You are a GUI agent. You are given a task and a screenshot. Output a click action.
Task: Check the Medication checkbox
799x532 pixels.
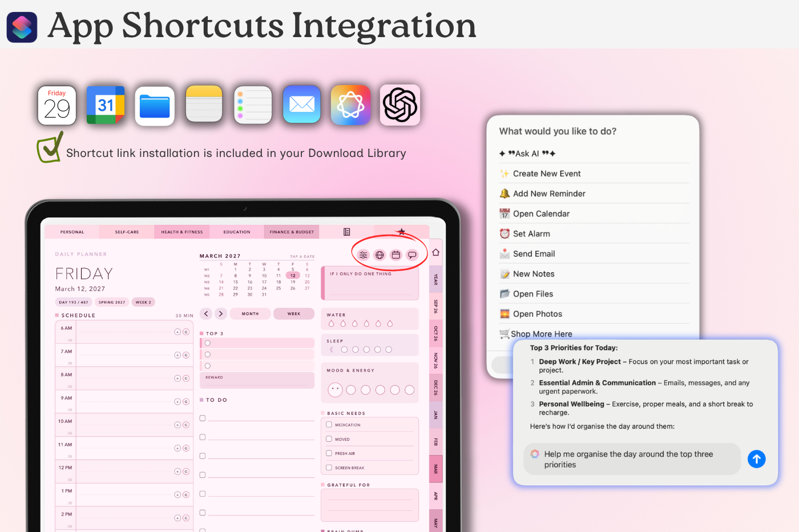click(x=329, y=425)
